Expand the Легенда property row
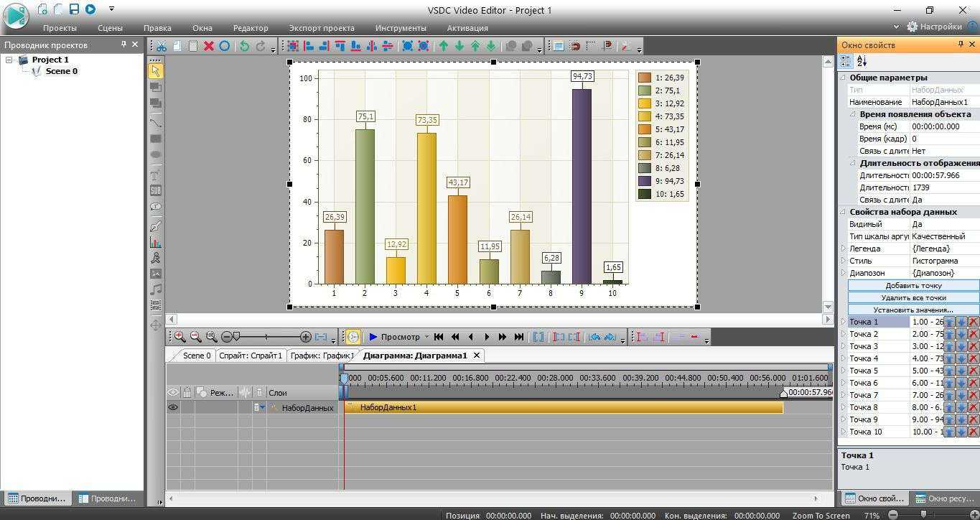The image size is (980, 520). pos(844,249)
